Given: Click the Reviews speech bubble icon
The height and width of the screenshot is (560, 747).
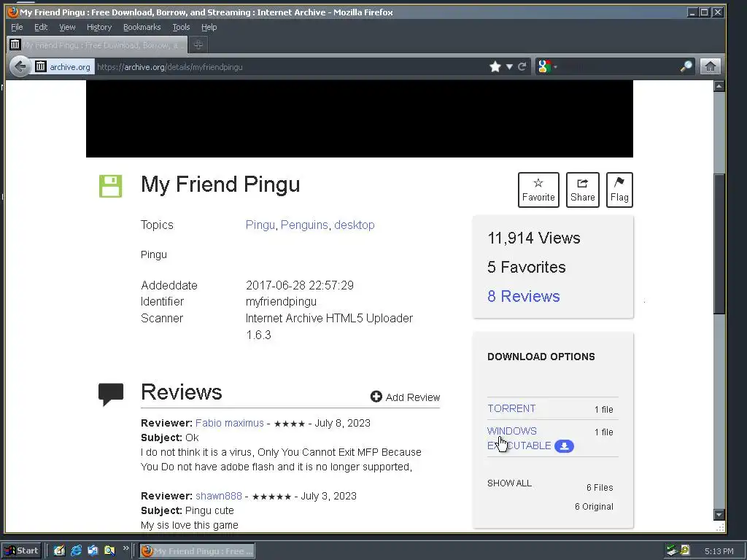Looking at the screenshot, I should pyautogui.click(x=111, y=394).
